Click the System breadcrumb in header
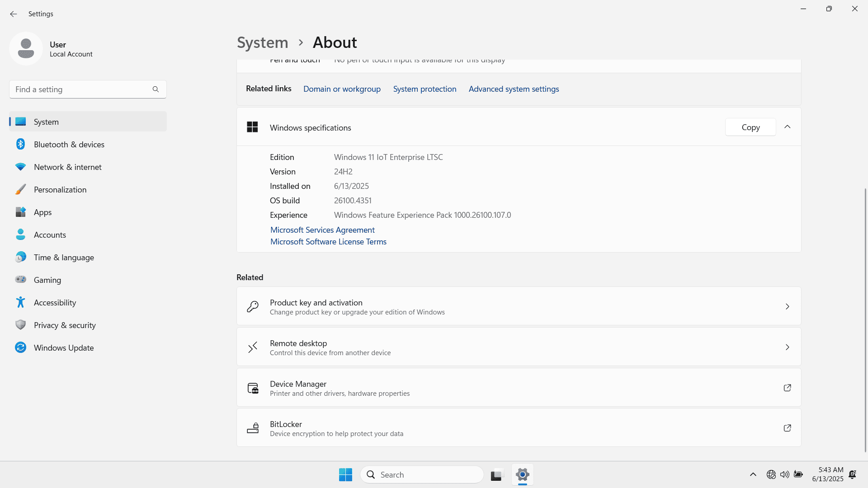Image resolution: width=868 pixels, height=488 pixels. coord(262,42)
